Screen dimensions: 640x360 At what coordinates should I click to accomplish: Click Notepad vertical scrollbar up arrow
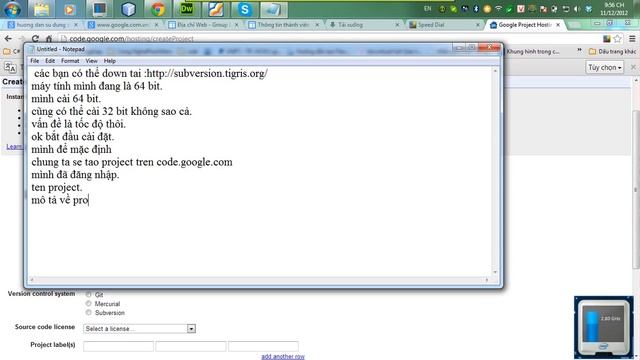[495, 71]
